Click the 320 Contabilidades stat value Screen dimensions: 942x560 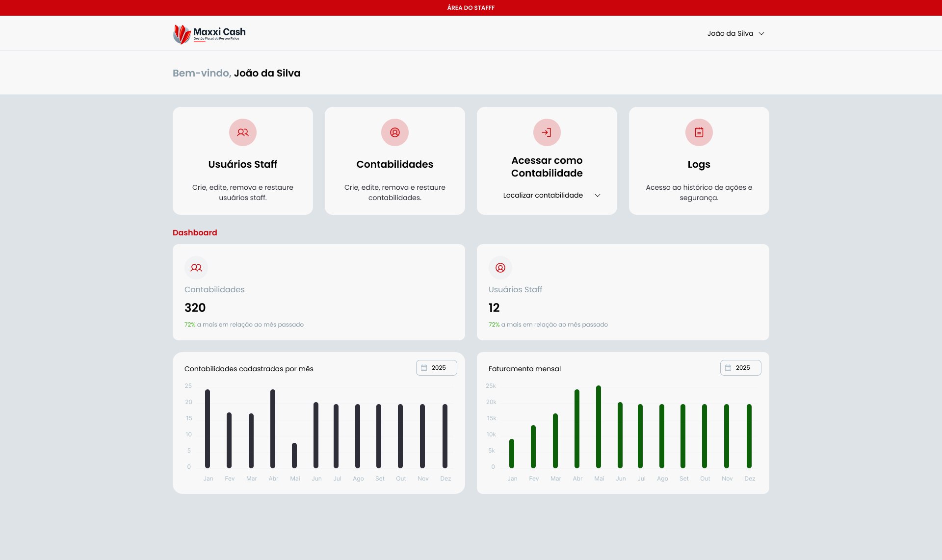[x=195, y=307]
